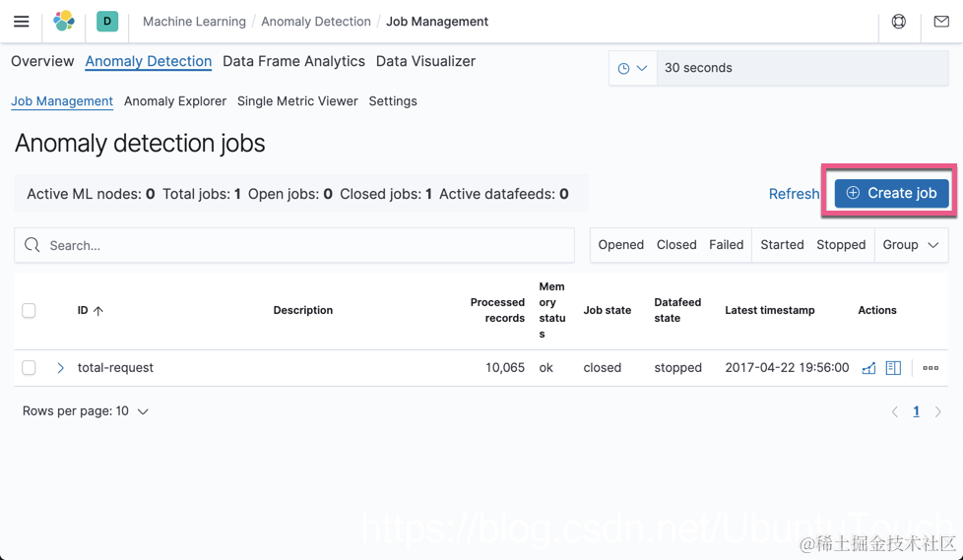Expand the total-request job row

(x=60, y=368)
